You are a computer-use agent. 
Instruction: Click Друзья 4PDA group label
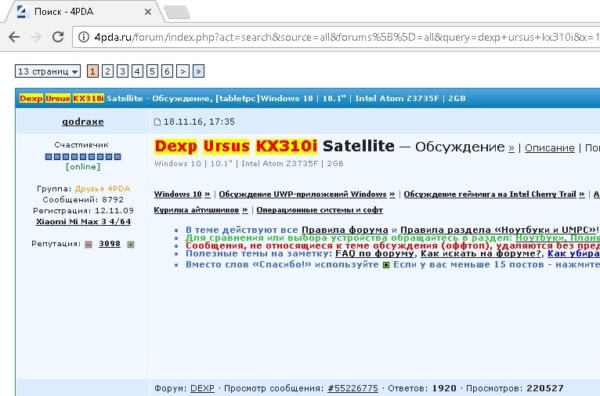click(x=103, y=189)
